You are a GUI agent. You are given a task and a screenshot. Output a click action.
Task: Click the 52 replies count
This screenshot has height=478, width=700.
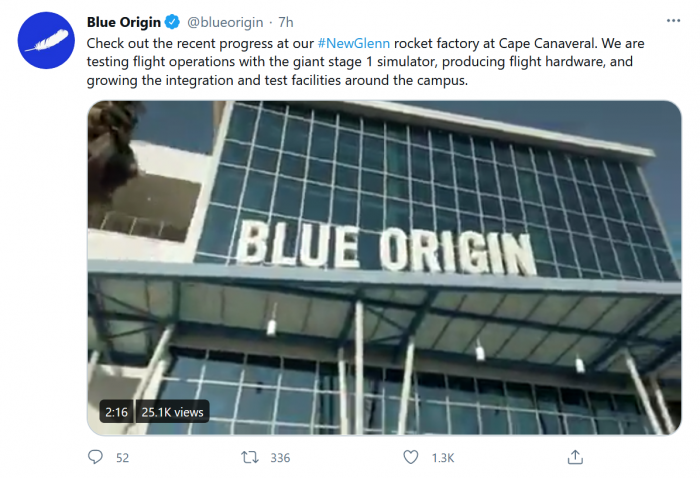(x=123, y=458)
